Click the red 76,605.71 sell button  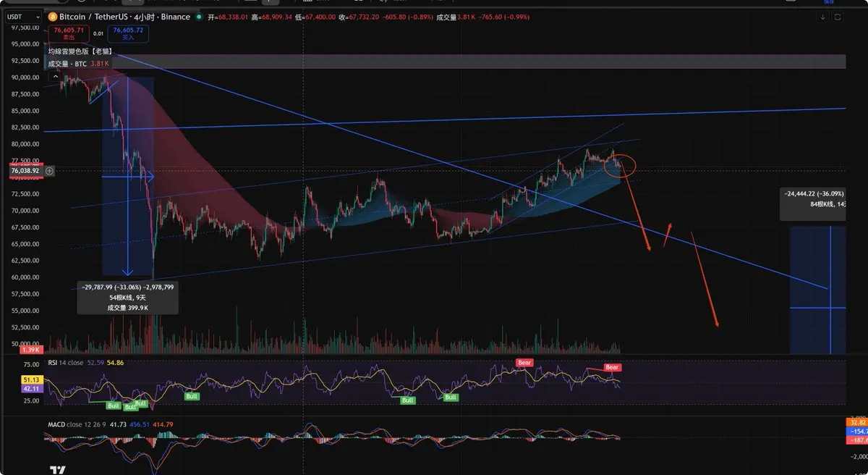69,33
